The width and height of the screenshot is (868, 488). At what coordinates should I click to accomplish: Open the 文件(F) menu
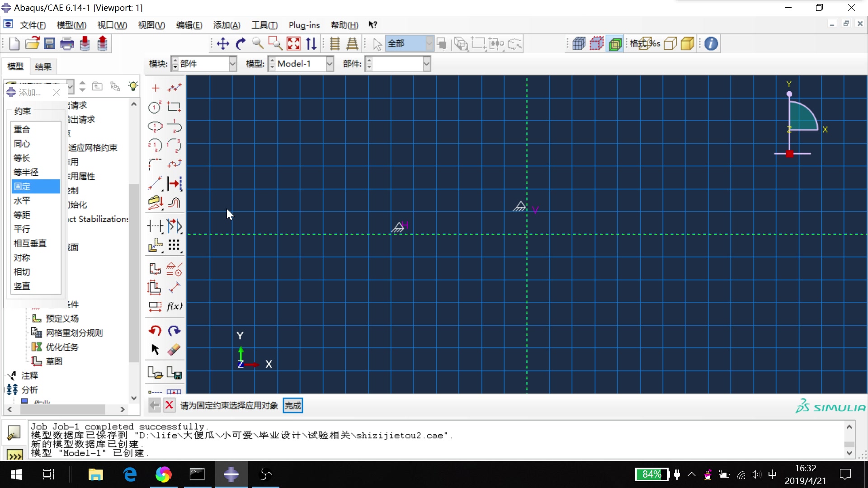click(x=33, y=25)
